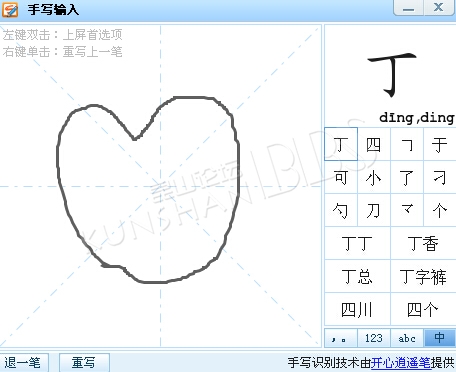Open the 开心逍遥笔 link
The width and height of the screenshot is (456, 372).
(x=400, y=363)
